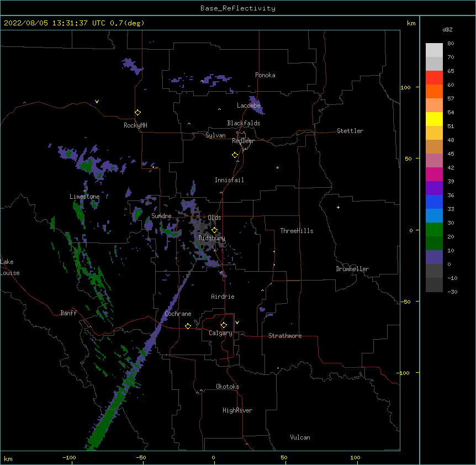Click the yellow diamond marker beside RockyMH
The image size is (476, 465).
pyautogui.click(x=137, y=113)
